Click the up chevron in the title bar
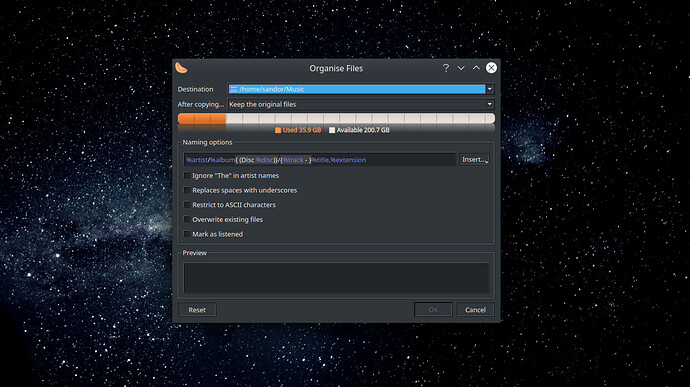The image size is (690, 387). 476,68
